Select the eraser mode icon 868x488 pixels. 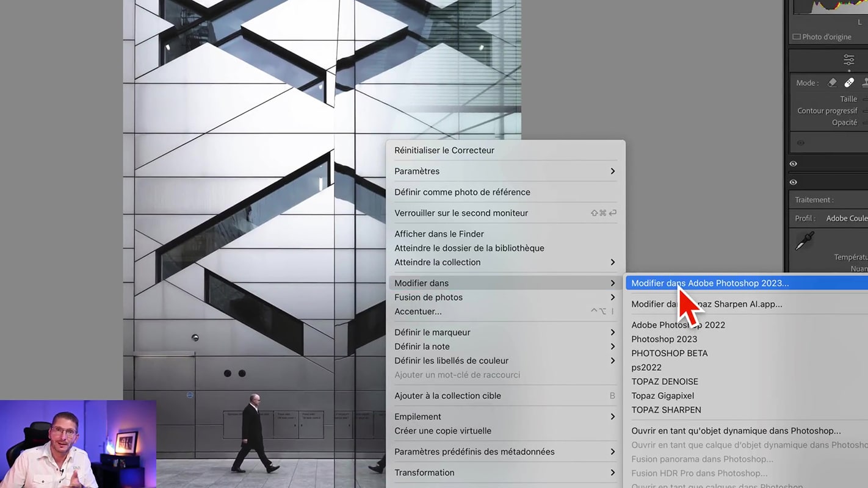tap(832, 82)
